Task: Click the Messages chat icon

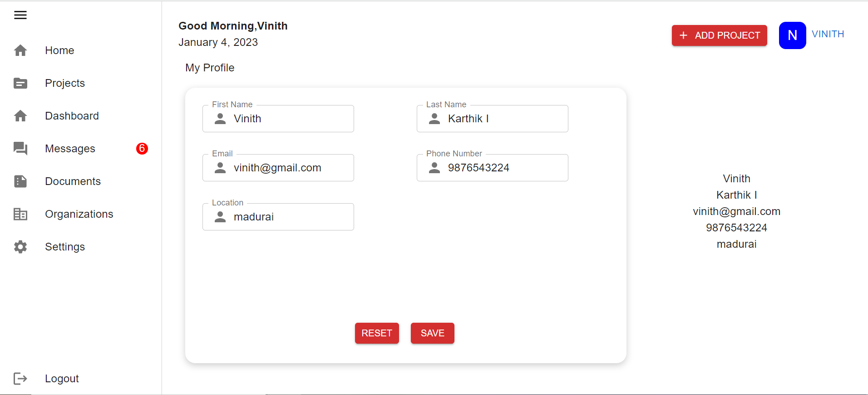Action: click(20, 149)
